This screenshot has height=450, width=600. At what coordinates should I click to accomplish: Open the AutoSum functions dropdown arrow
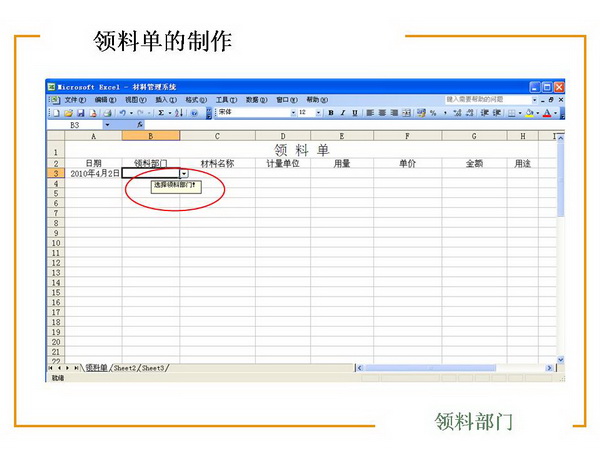pyautogui.click(x=170, y=113)
